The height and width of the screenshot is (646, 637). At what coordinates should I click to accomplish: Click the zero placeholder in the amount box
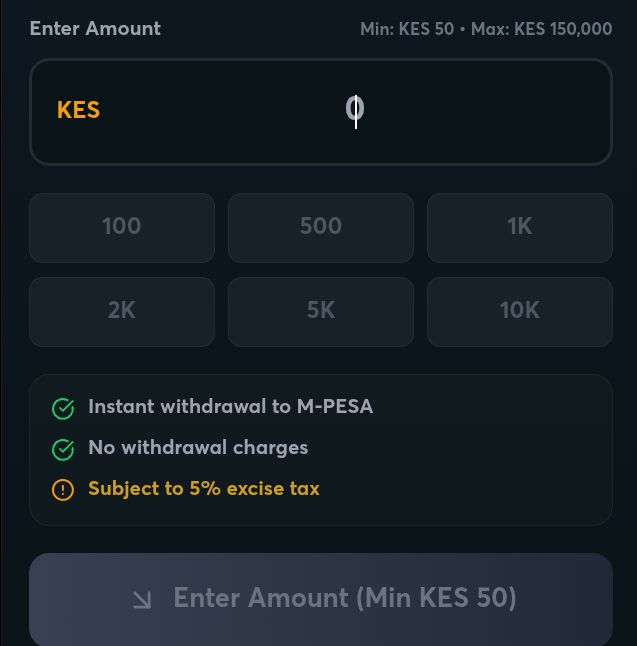[x=355, y=109]
